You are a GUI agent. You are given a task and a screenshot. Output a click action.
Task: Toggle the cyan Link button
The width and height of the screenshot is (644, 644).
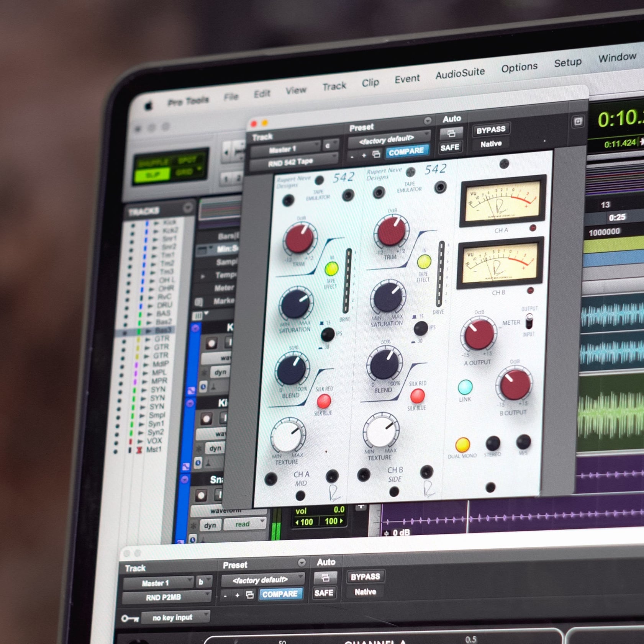465,387
